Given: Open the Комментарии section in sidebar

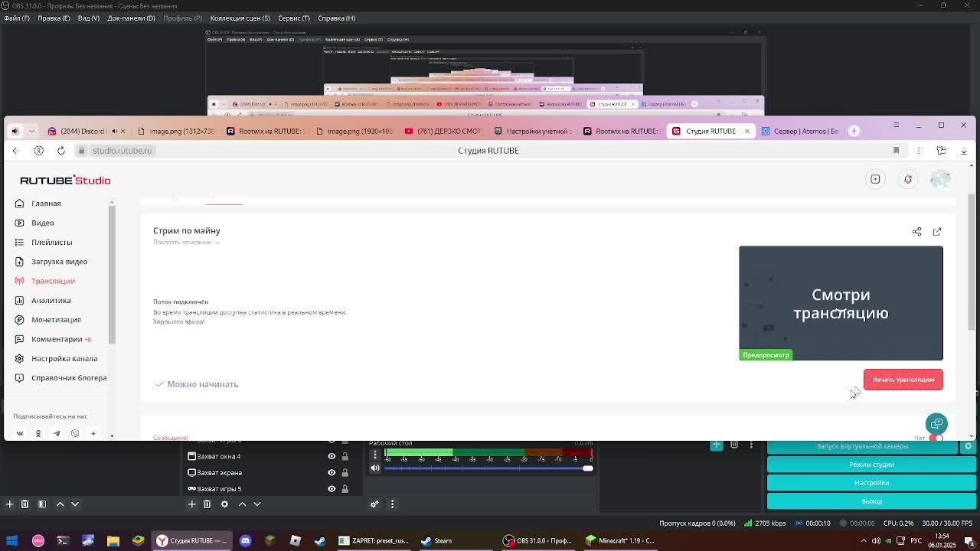Looking at the screenshot, I should coord(57,339).
